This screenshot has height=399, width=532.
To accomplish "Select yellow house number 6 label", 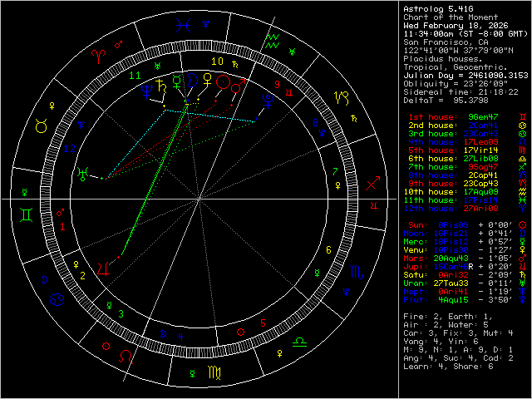I will [328, 250].
